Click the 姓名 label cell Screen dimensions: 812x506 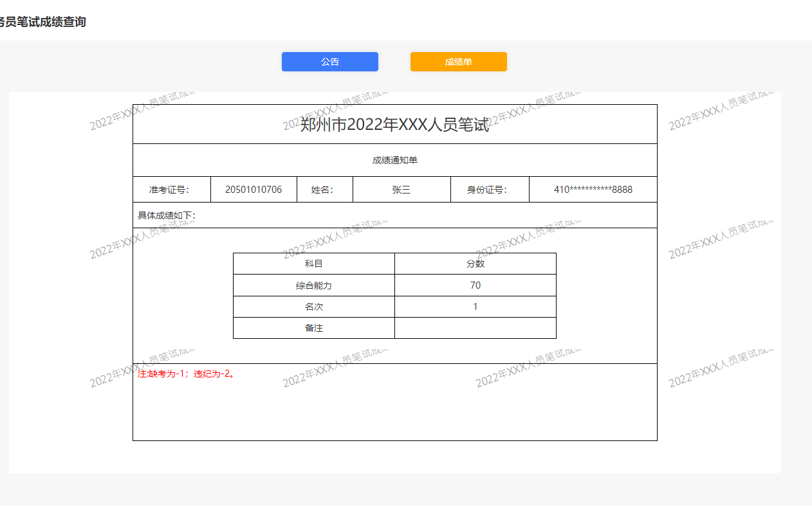pyautogui.click(x=324, y=190)
